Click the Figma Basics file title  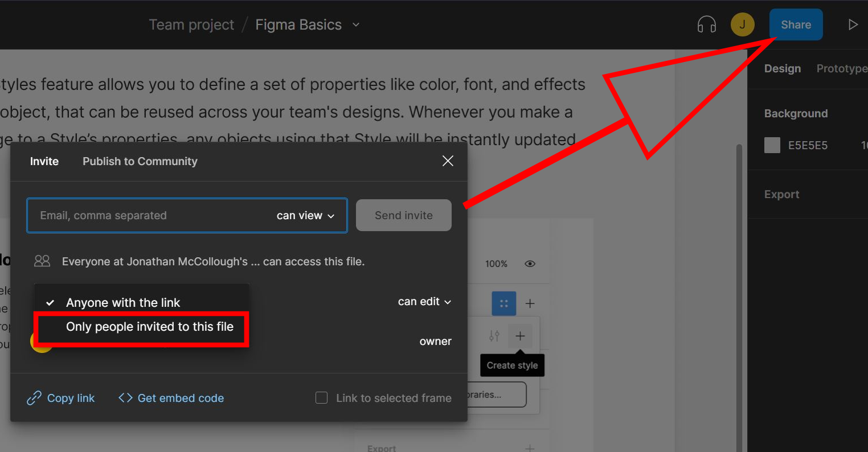tap(298, 24)
